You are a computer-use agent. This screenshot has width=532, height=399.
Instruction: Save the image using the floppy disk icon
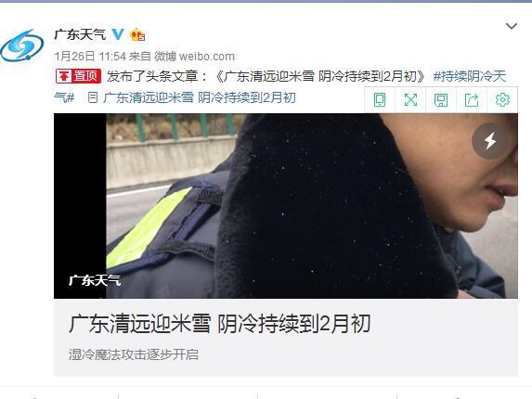[x=441, y=100]
